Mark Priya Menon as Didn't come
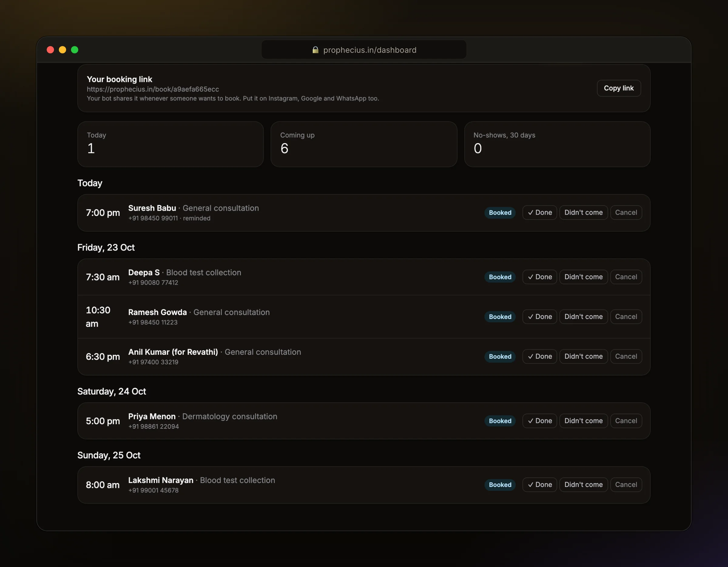This screenshot has height=567, width=728. pos(583,421)
